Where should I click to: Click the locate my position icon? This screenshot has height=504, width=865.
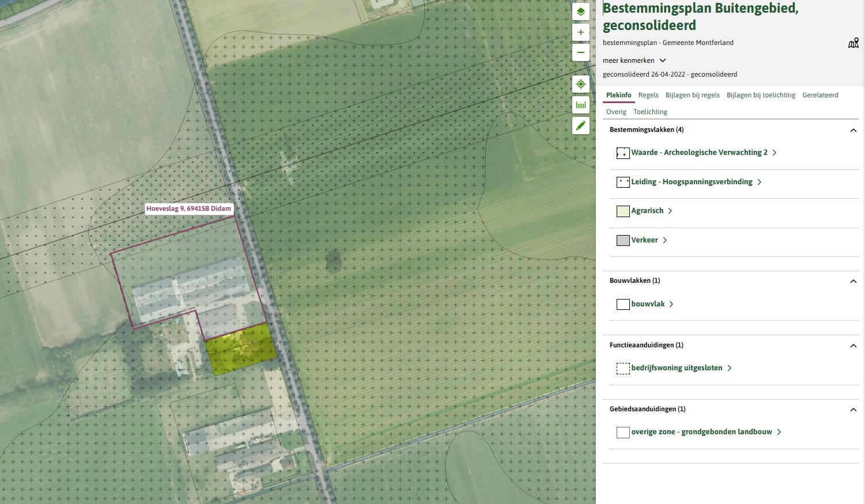[580, 84]
